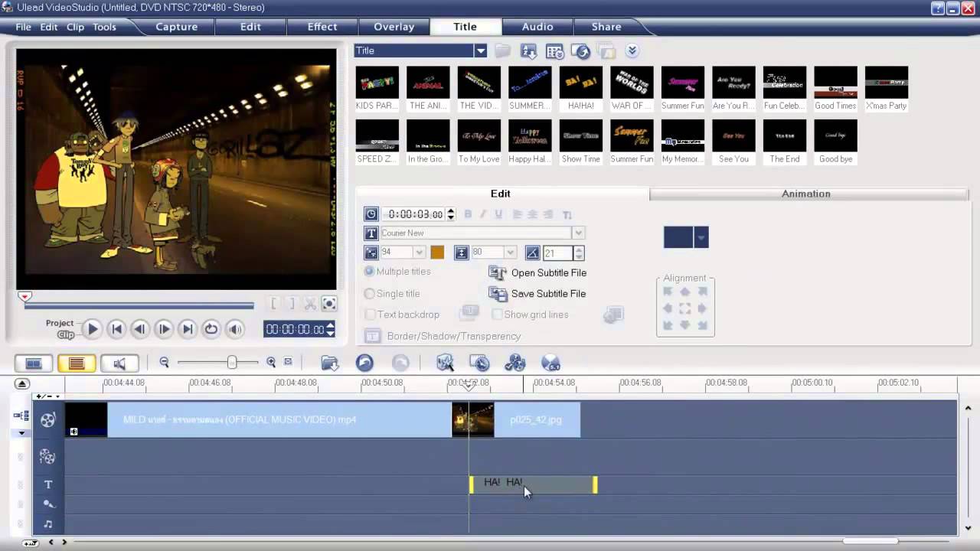
Task: Open the line spacing dropdown showing 80
Action: click(510, 253)
